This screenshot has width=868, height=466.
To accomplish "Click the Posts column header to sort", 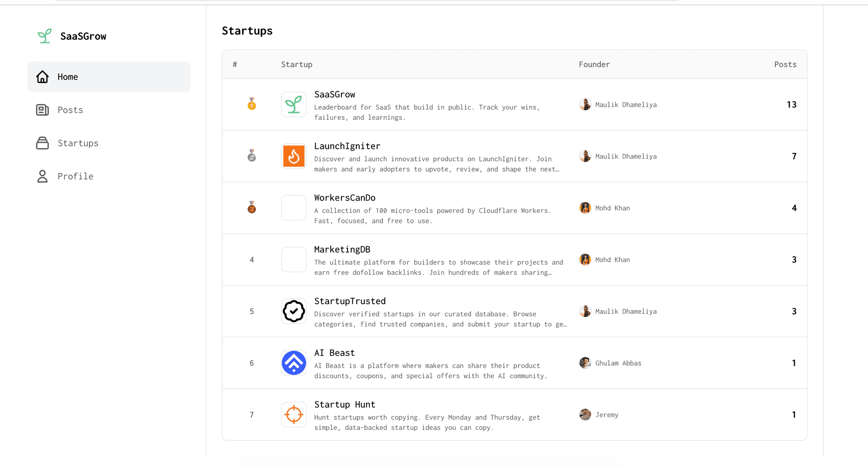I will point(785,64).
